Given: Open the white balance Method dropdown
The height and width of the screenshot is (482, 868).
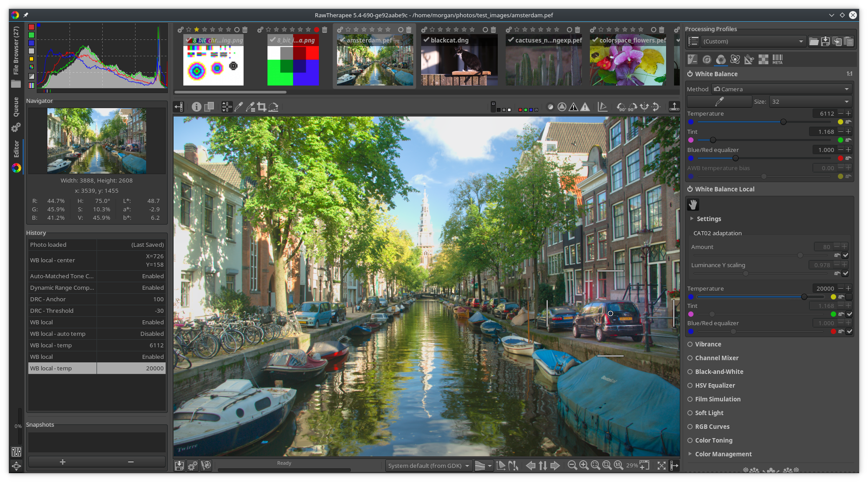Looking at the screenshot, I should 781,89.
